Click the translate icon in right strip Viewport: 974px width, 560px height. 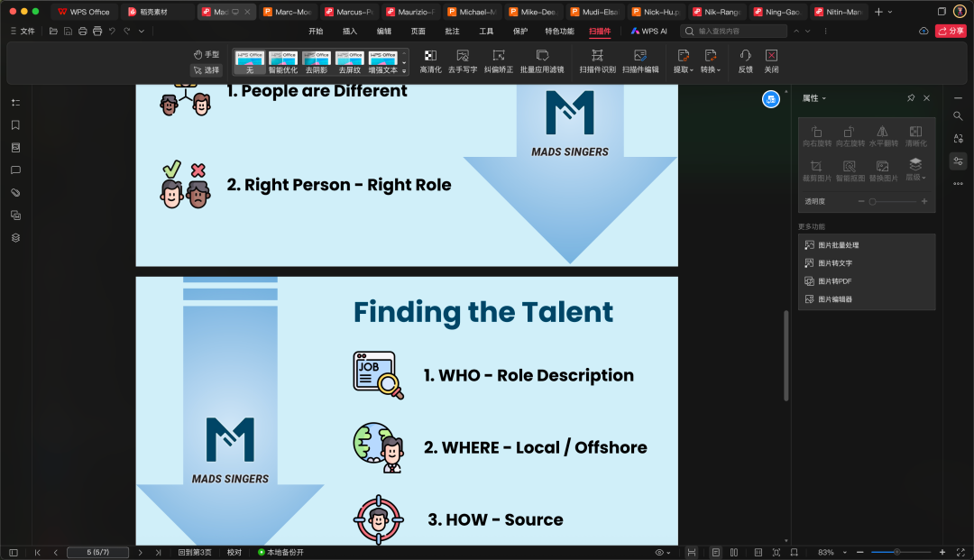[958, 139]
